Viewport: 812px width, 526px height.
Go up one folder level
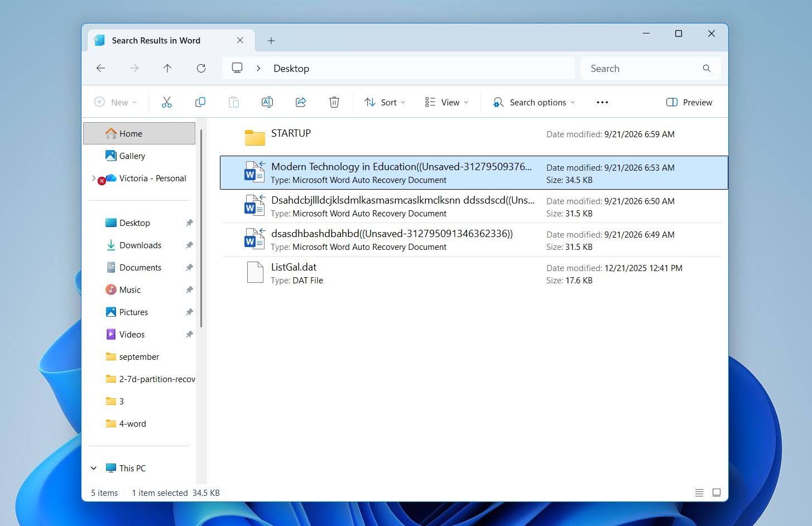(167, 68)
